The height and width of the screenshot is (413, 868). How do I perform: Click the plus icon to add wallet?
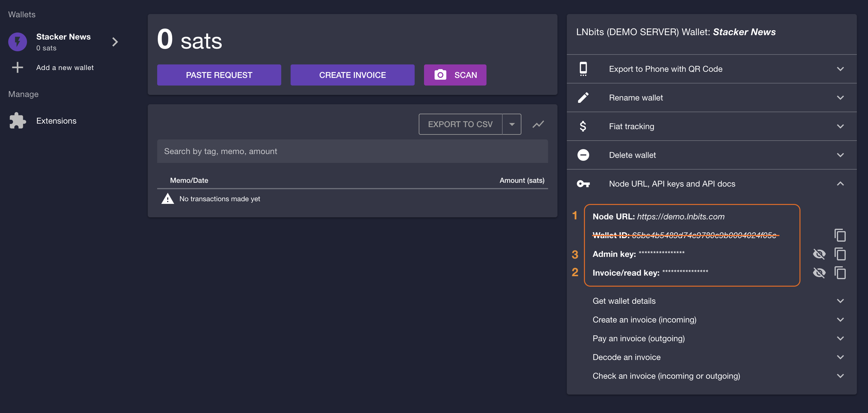[18, 67]
